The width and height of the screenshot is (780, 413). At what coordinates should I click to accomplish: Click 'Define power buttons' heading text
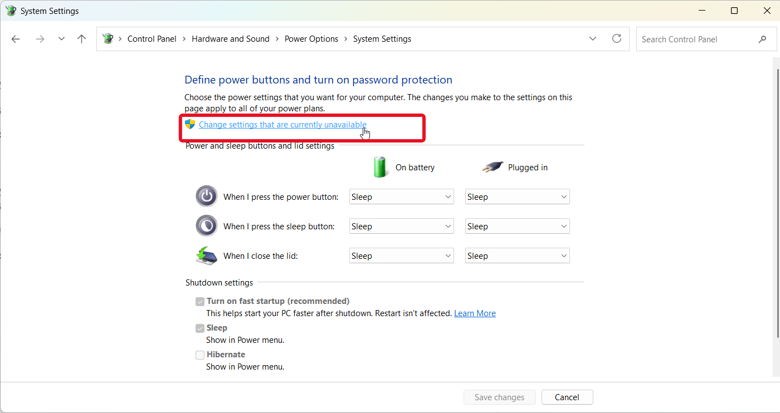pos(318,80)
